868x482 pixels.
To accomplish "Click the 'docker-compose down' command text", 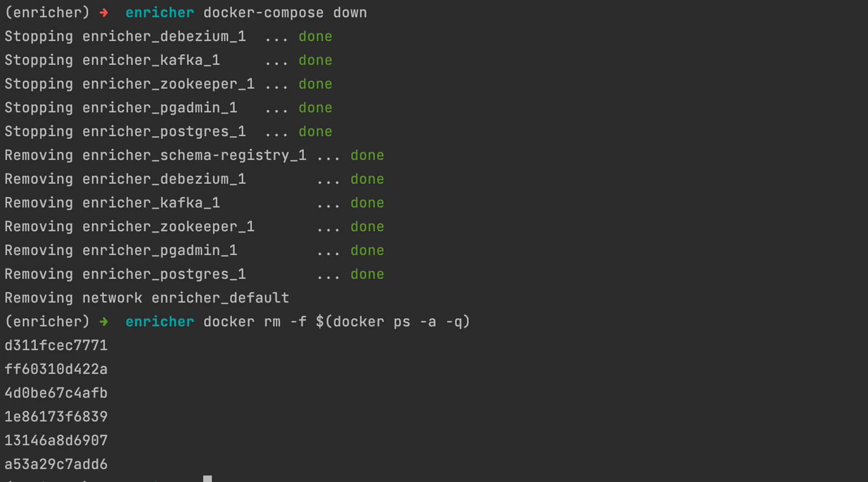I will tap(285, 12).
